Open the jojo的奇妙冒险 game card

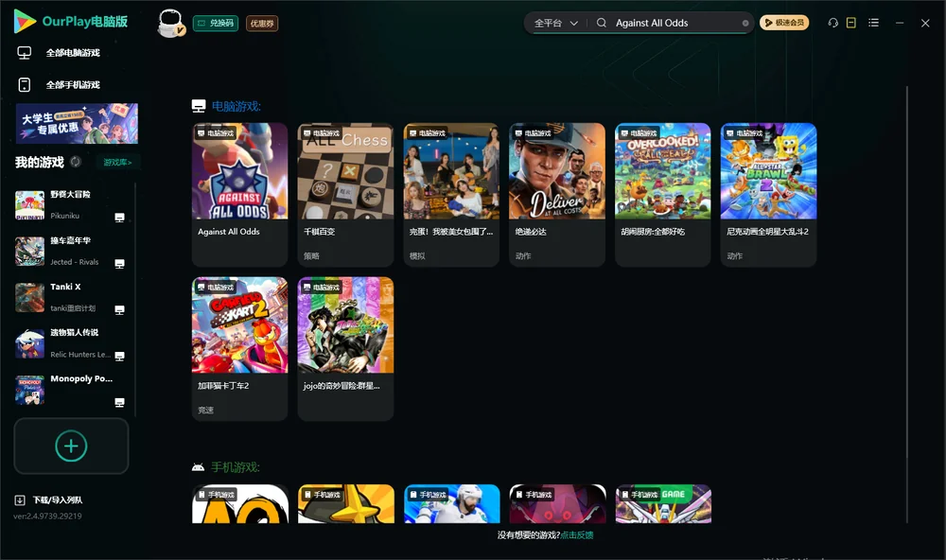pos(345,349)
